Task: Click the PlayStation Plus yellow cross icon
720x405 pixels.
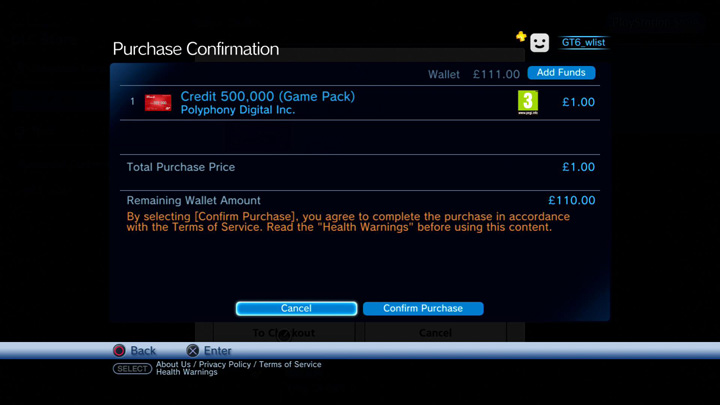Action: click(521, 36)
